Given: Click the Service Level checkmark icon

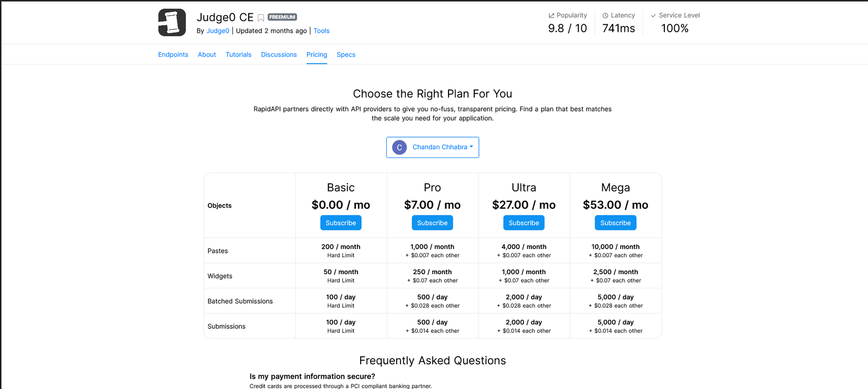Looking at the screenshot, I should coord(653,16).
